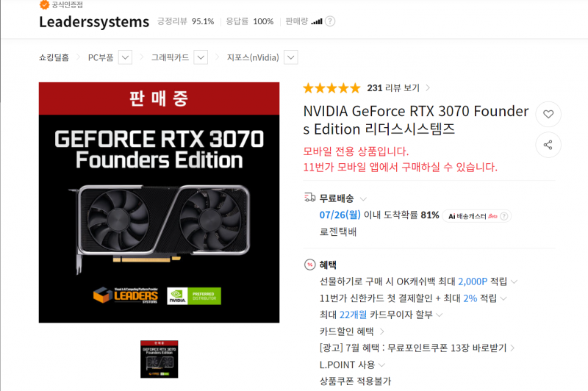Click the 모바일 전용 상품입니다 notice

coord(356,151)
